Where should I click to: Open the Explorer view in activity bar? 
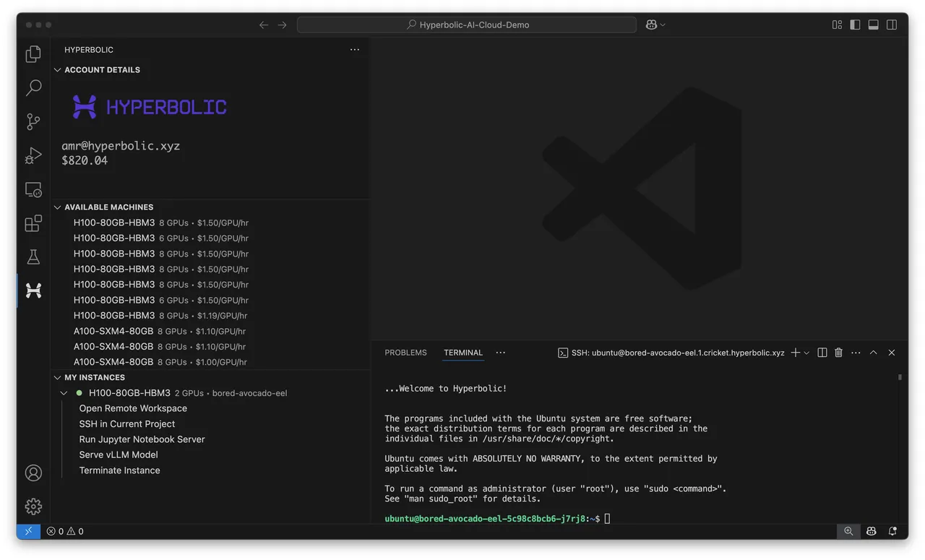pos(33,54)
